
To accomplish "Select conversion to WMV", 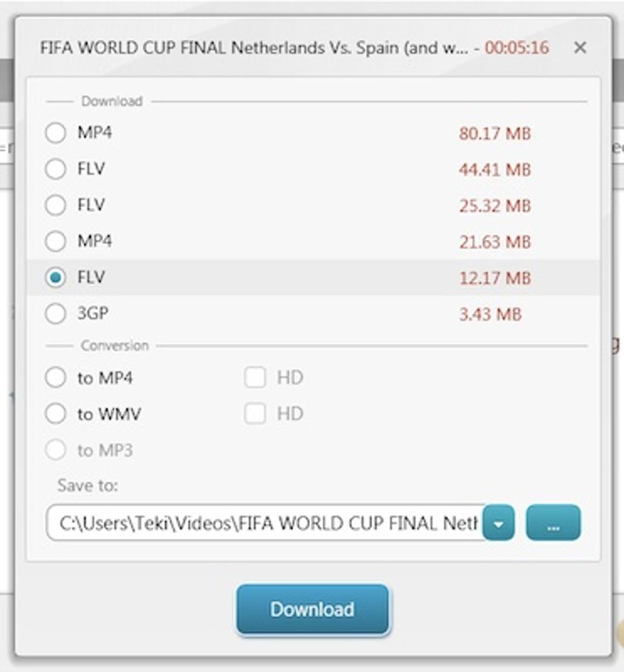I will coord(55,413).
